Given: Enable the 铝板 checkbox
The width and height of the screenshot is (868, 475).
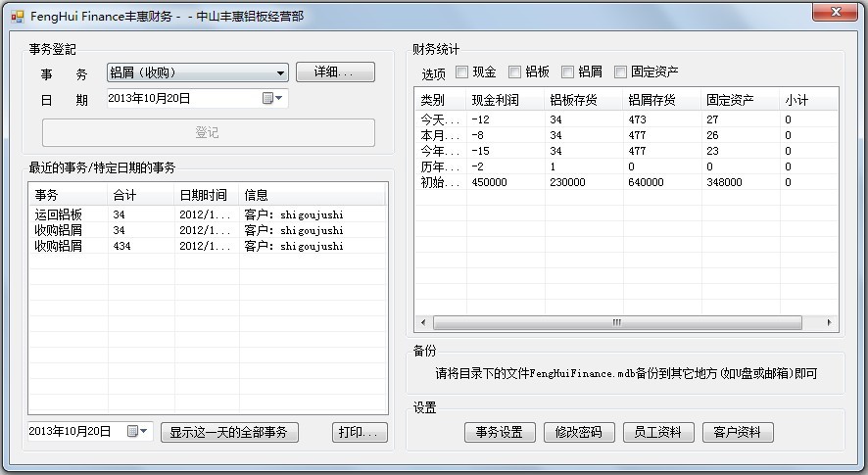Looking at the screenshot, I should pos(514,71).
